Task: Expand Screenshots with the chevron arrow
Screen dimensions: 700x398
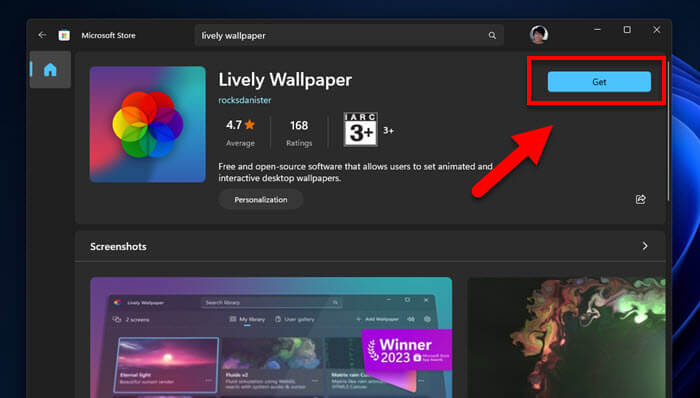Action: click(x=645, y=246)
